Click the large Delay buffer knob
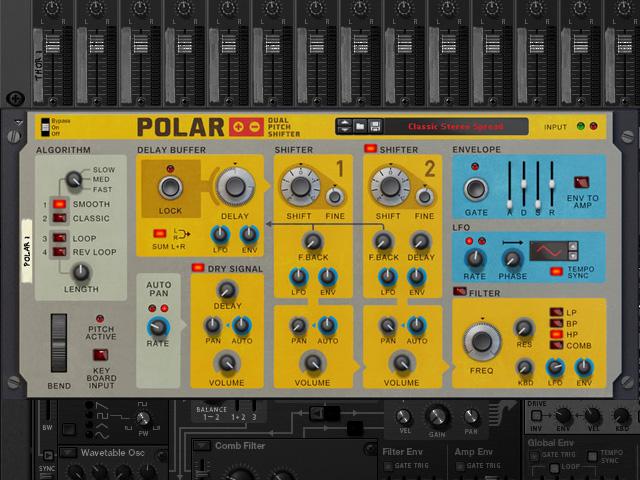The image size is (640, 480). click(x=235, y=187)
